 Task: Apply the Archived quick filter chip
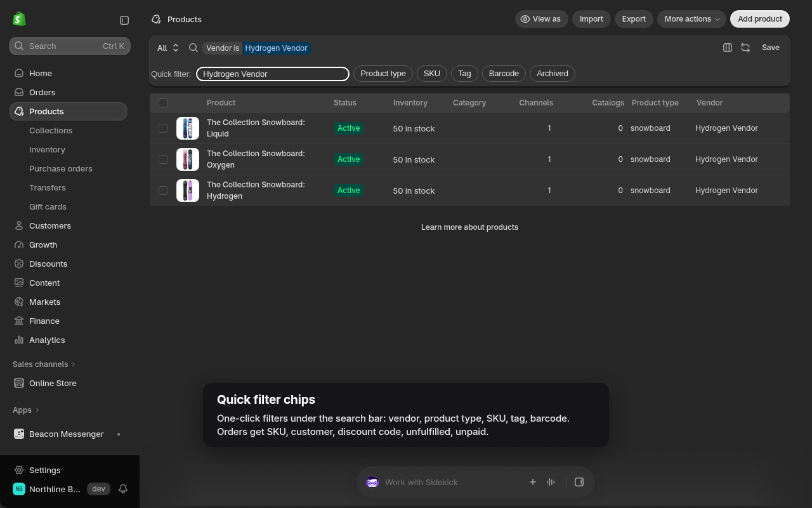click(x=553, y=74)
